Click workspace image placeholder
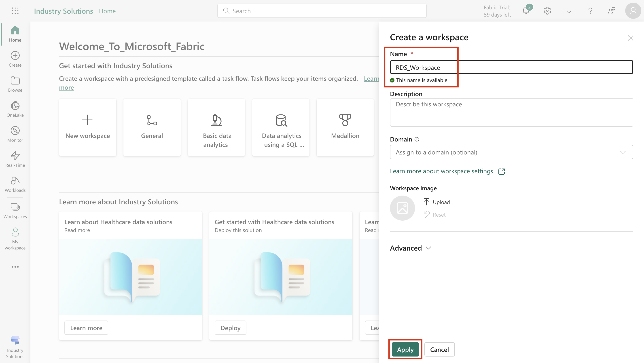 pos(402,208)
